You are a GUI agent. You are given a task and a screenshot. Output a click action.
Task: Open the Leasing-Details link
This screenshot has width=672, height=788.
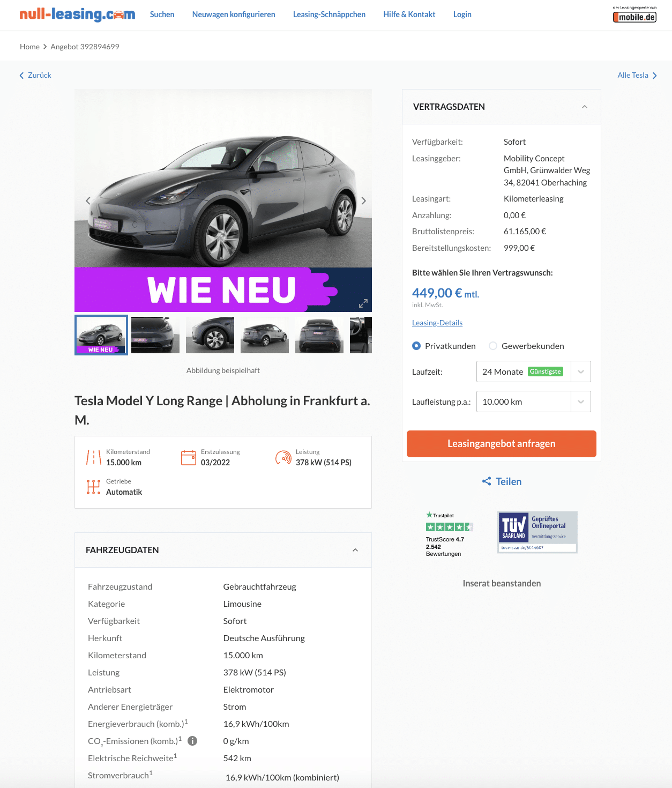(437, 323)
